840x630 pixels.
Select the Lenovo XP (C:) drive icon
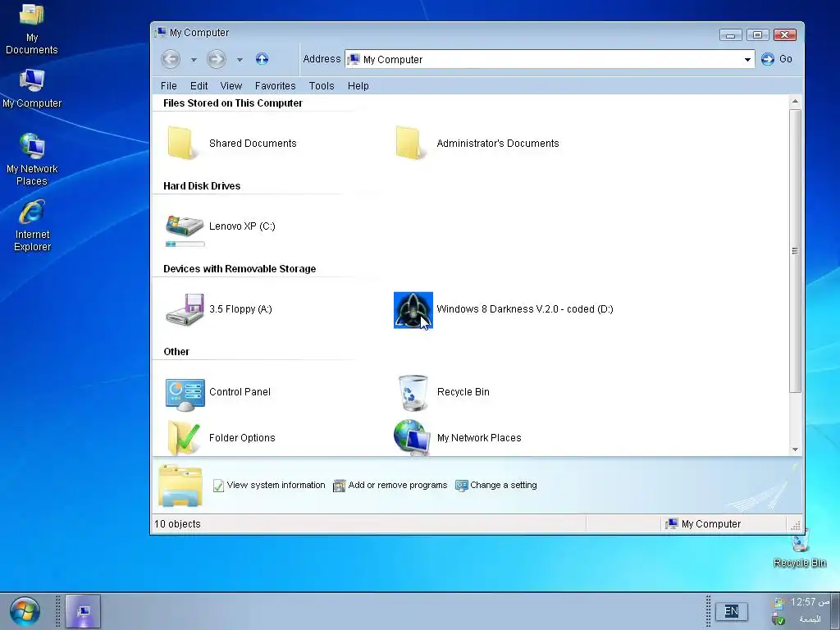[x=185, y=226]
